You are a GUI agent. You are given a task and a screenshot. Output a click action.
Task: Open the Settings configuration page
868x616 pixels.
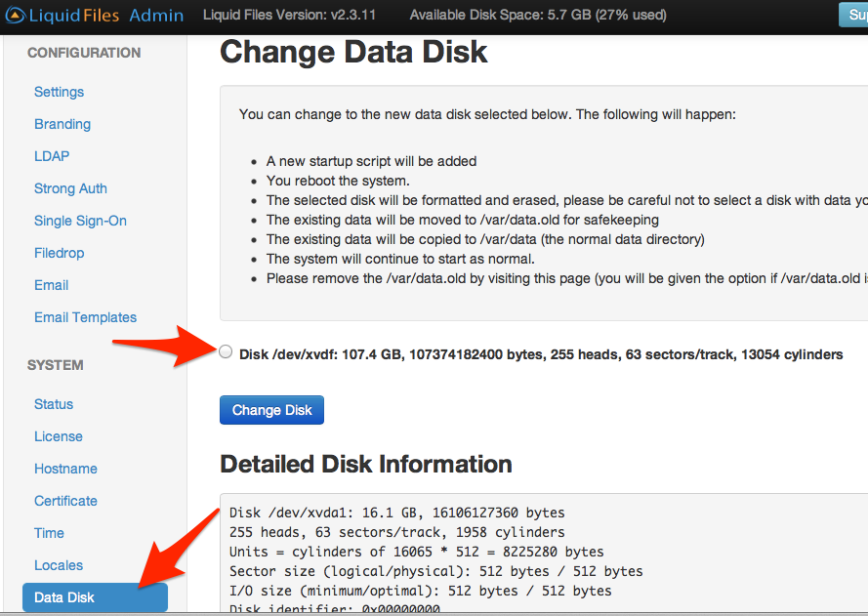point(59,92)
